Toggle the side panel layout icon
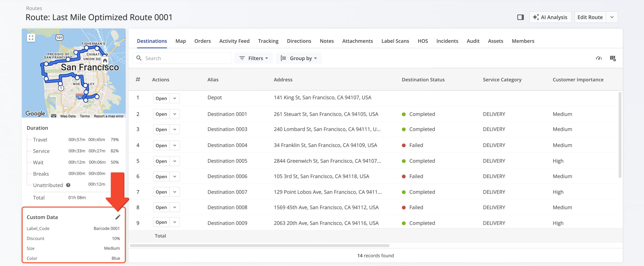The width and height of the screenshot is (644, 266). tap(520, 17)
